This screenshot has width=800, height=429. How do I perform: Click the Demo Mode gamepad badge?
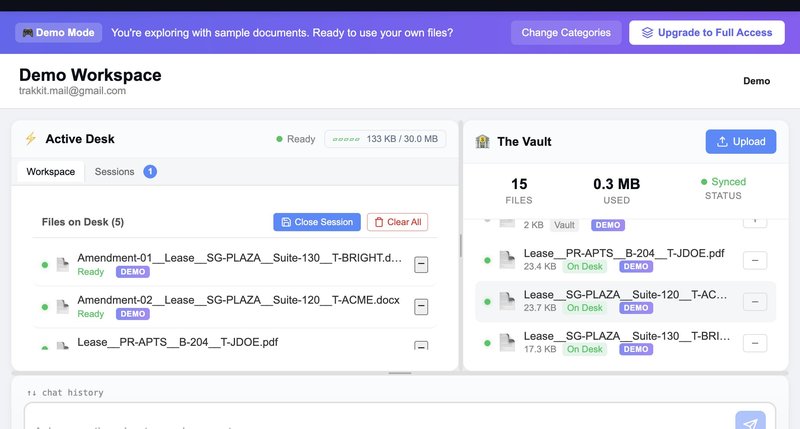(x=59, y=33)
